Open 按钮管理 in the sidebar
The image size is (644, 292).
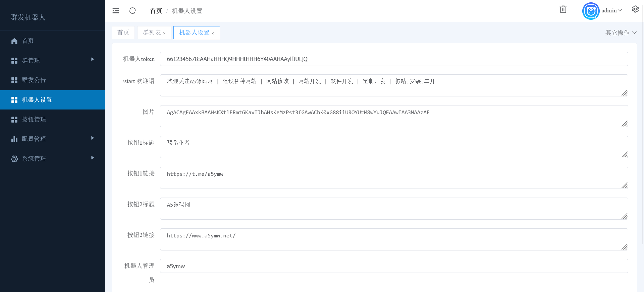34,120
